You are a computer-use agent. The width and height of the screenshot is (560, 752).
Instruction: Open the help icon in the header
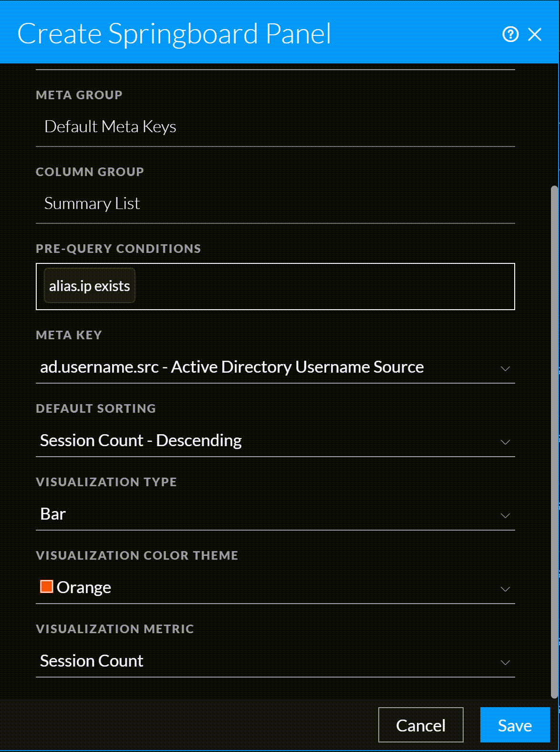coord(510,34)
